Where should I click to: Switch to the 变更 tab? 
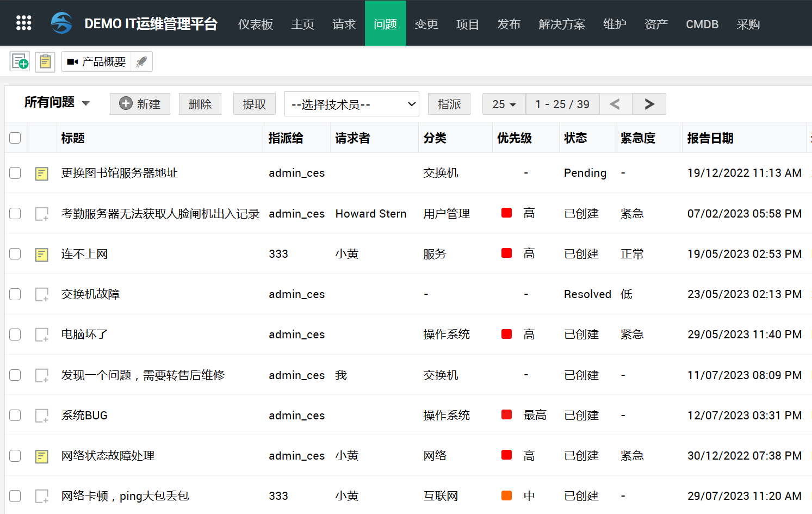426,24
